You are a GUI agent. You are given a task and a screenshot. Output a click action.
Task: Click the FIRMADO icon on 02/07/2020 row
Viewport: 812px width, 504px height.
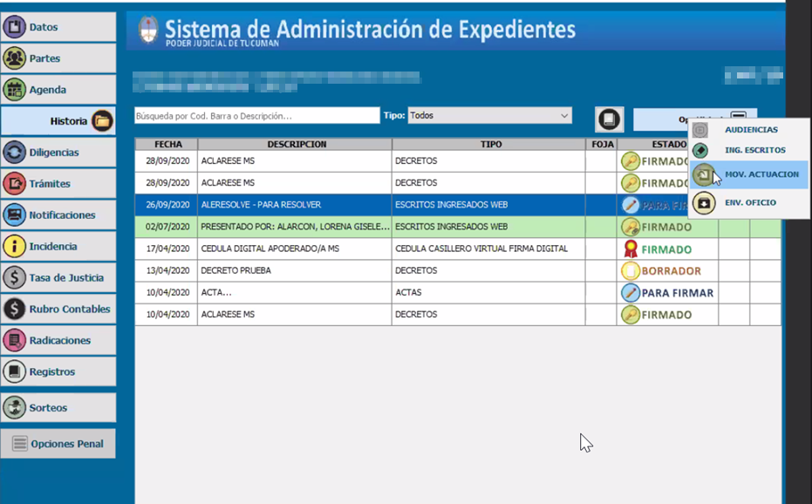click(x=631, y=227)
